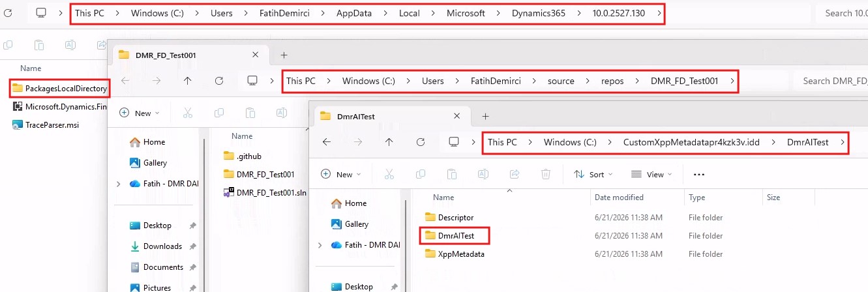The height and width of the screenshot is (292, 868).
Task: Click Dynamics365 in rearmost window's breadcrumb
Action: (x=538, y=13)
